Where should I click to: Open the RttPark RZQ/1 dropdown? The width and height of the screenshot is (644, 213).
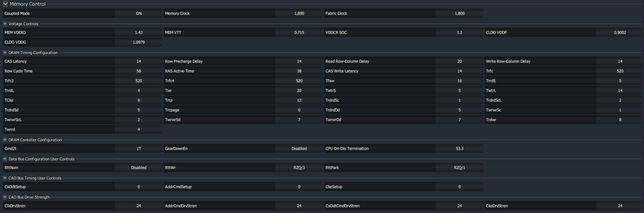tap(459, 168)
